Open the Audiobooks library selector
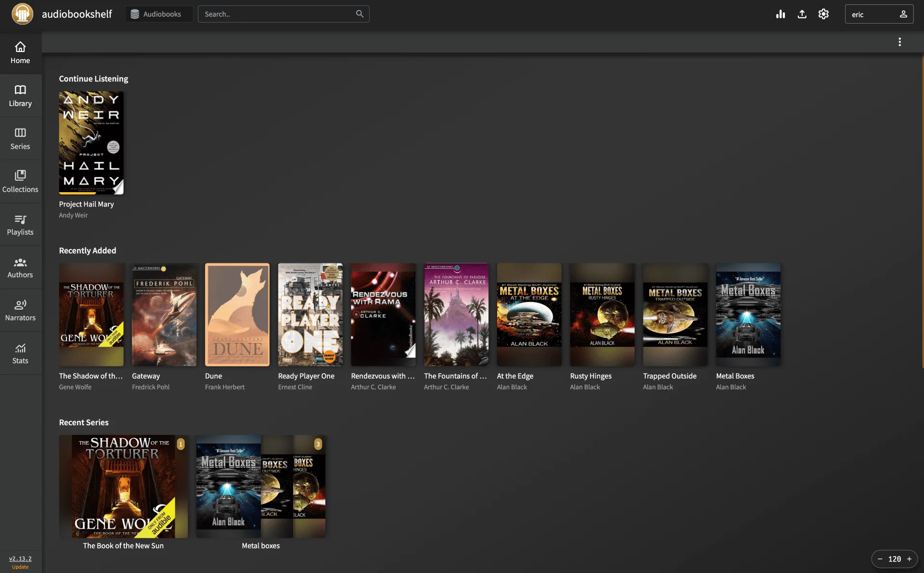 pyautogui.click(x=159, y=13)
